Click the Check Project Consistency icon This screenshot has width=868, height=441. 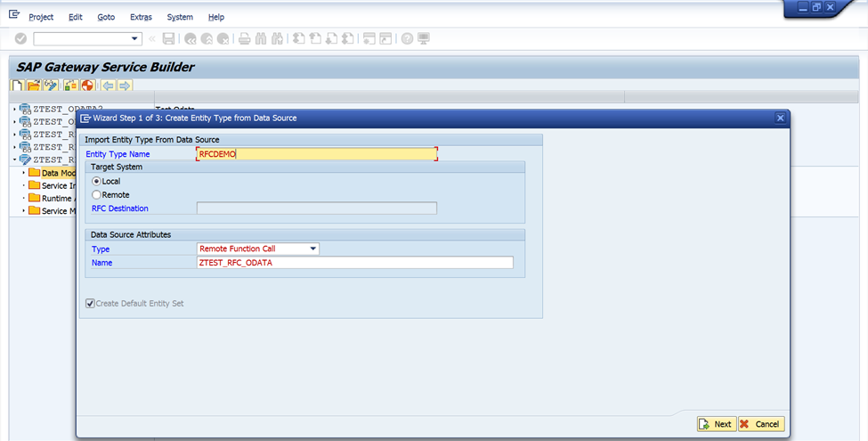[x=71, y=86]
